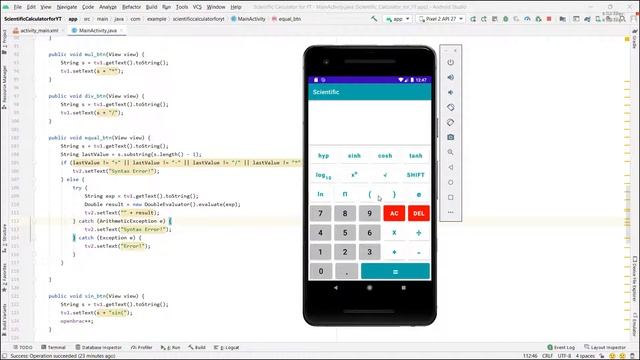The image size is (640, 360).
Task: Click the emulator camera screenshot icon
Action: click(x=451, y=137)
